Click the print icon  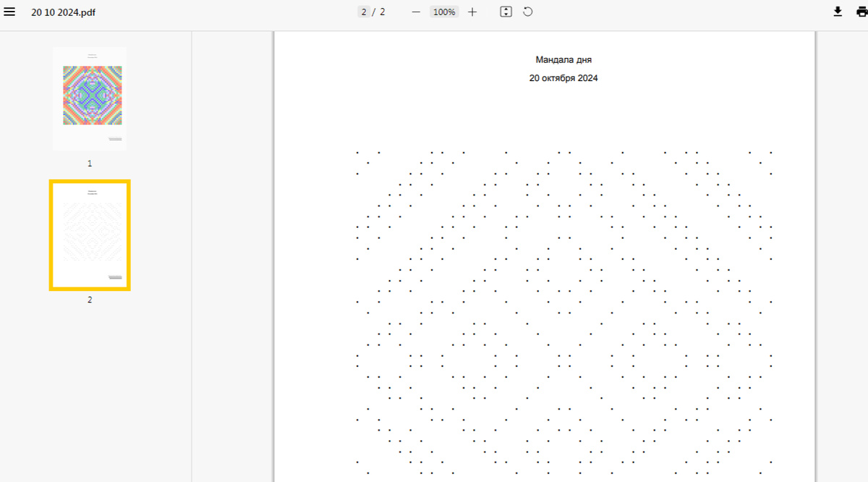862,12
